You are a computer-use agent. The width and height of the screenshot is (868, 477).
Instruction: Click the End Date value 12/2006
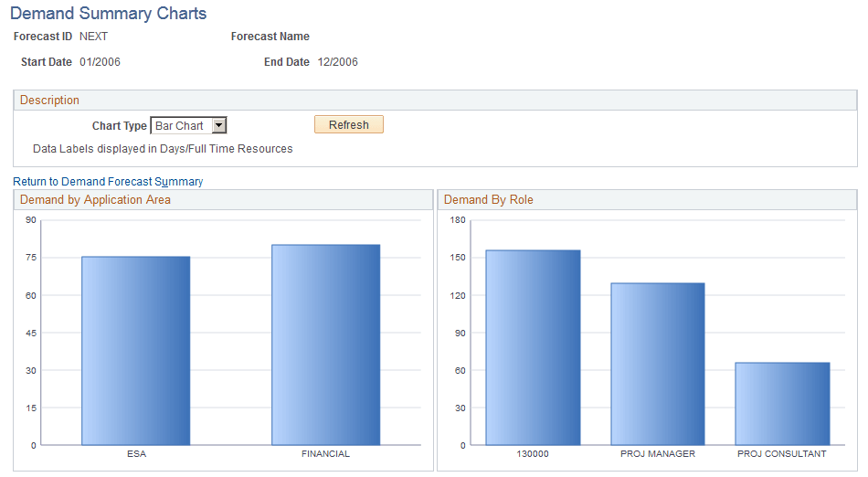pos(338,62)
